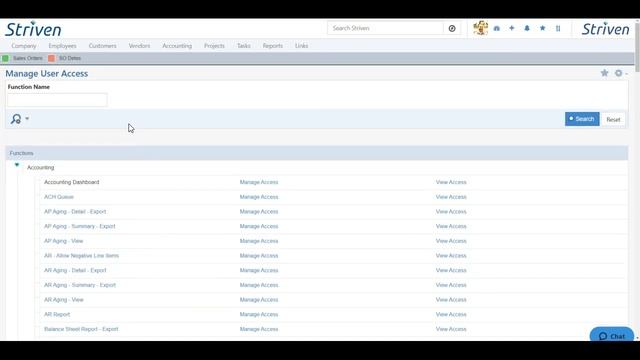The height and width of the screenshot is (360, 640).
Task: Open the Links menu
Action: (x=301, y=46)
